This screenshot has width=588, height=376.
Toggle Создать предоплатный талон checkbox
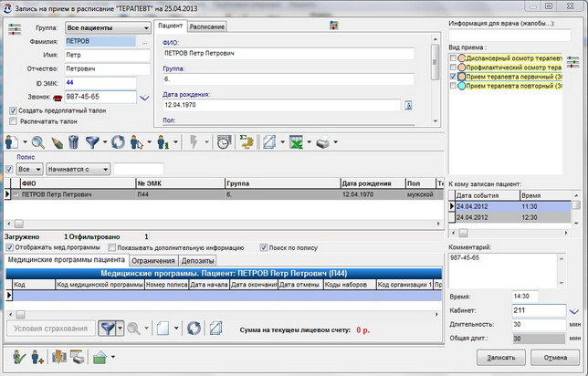click(13, 110)
